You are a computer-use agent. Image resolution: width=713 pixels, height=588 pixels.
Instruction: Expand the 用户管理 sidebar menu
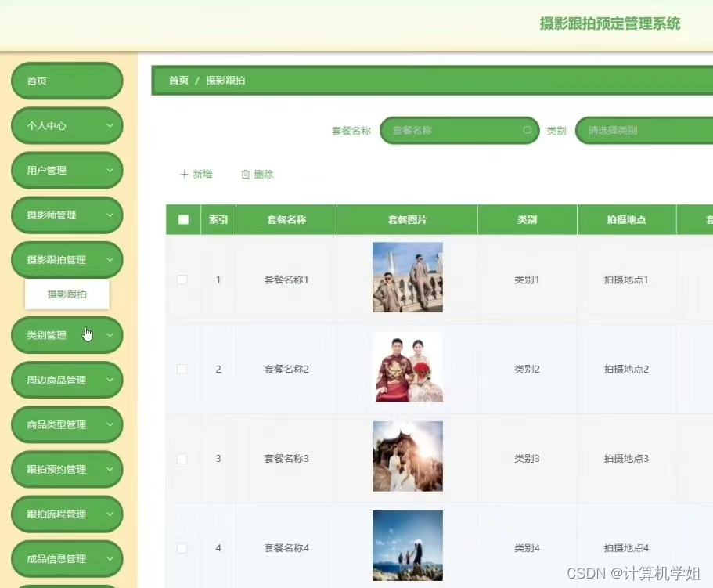(x=67, y=170)
